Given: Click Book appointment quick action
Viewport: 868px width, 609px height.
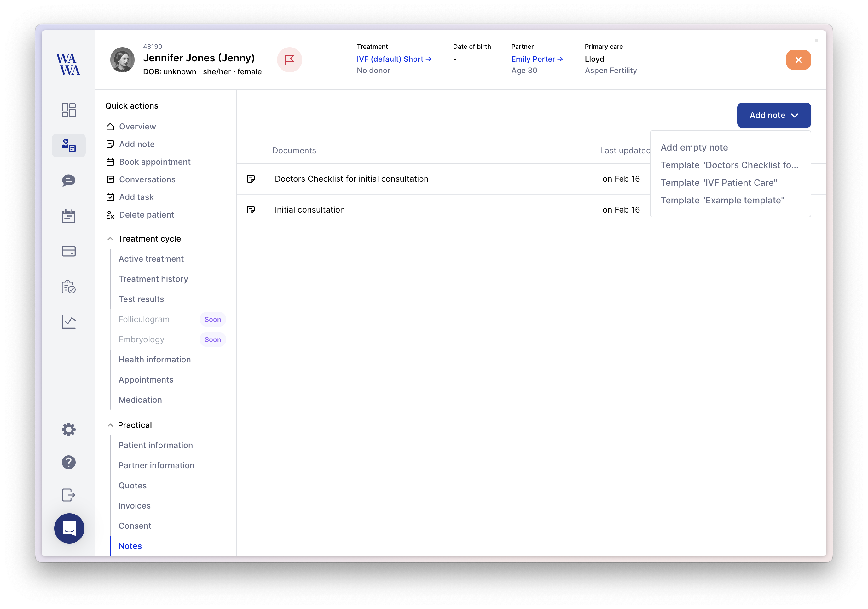Looking at the screenshot, I should click(155, 162).
